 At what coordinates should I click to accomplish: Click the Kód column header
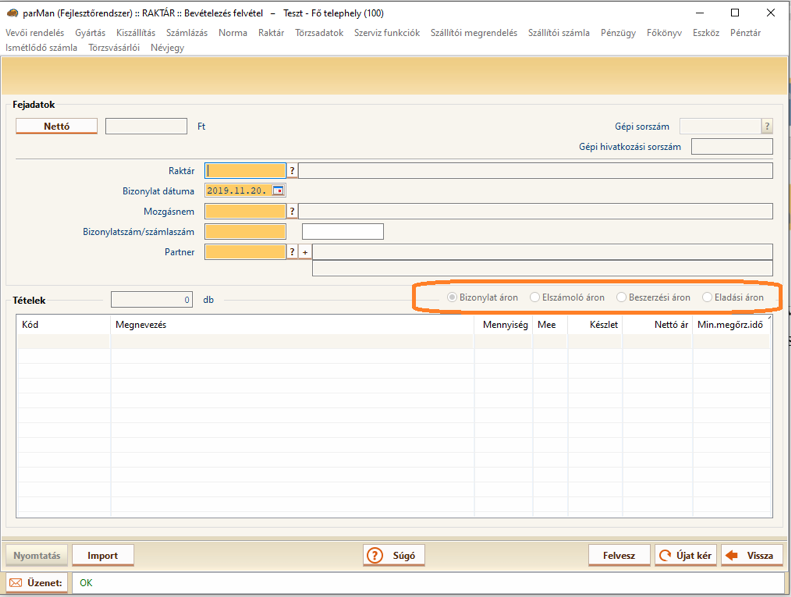click(64, 325)
